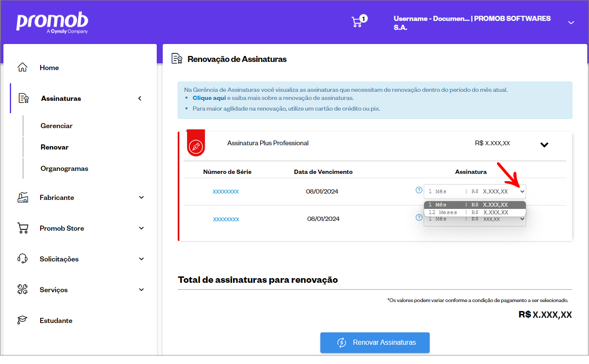
Task: Click the Renovar Assinaturas button
Action: pyautogui.click(x=375, y=342)
